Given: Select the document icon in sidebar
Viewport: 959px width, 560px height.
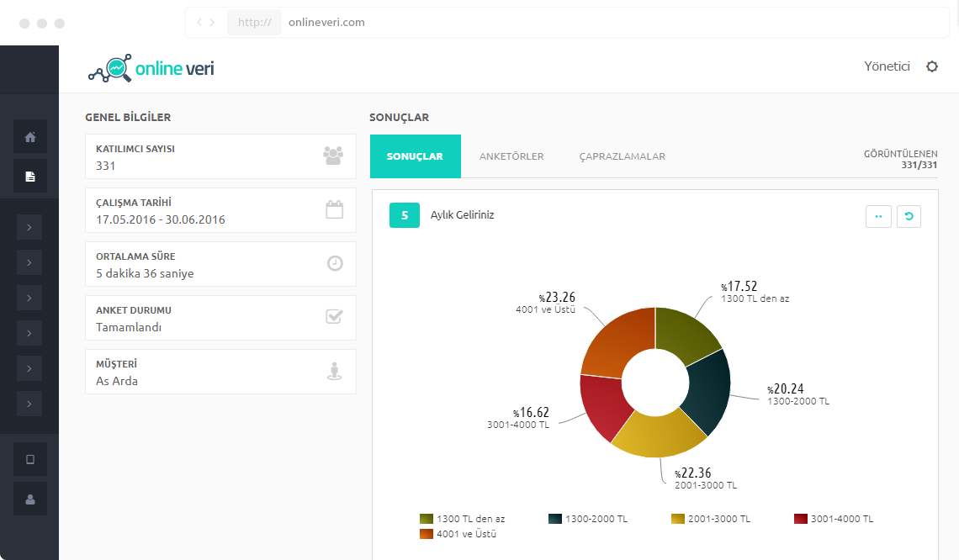Looking at the screenshot, I should tap(30, 176).
